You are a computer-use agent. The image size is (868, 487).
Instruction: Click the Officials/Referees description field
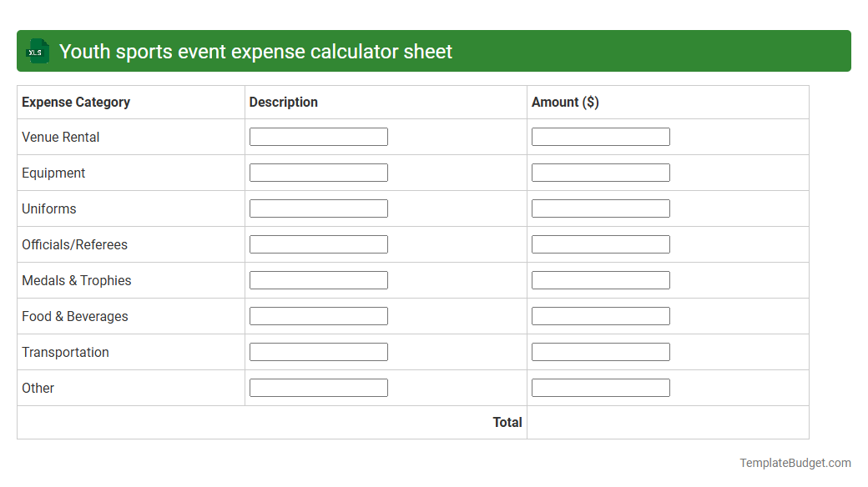(x=318, y=243)
